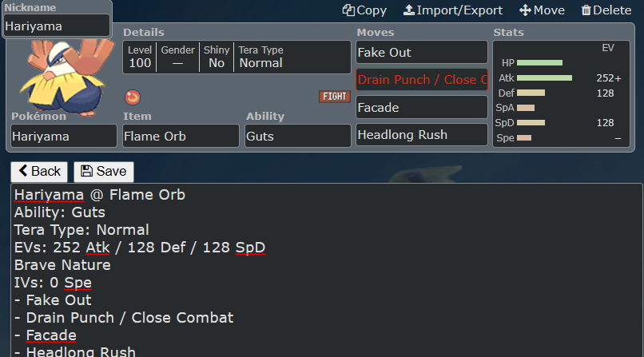Change the Gender setting
Image resolution: width=644 pixels, height=357 pixels.
click(177, 57)
